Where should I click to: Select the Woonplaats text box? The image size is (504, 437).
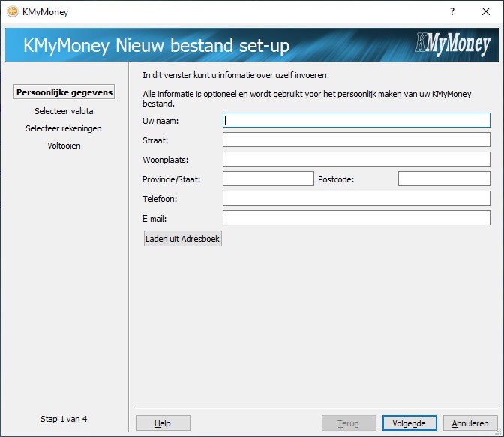point(356,159)
